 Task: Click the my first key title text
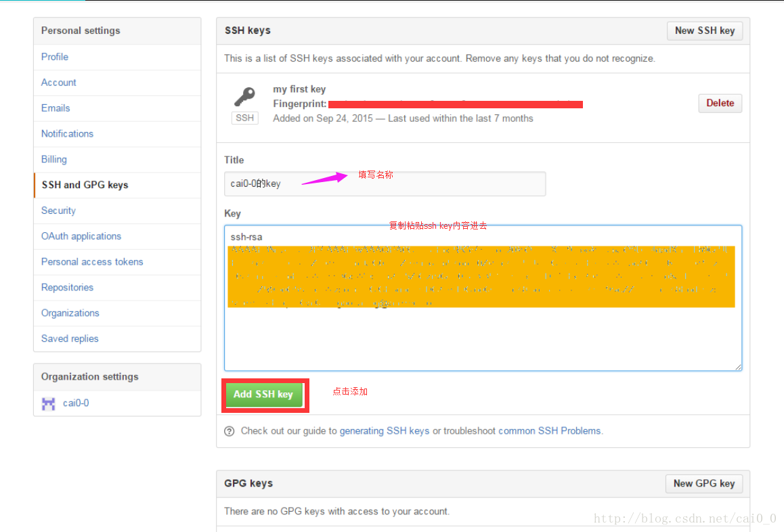click(299, 89)
